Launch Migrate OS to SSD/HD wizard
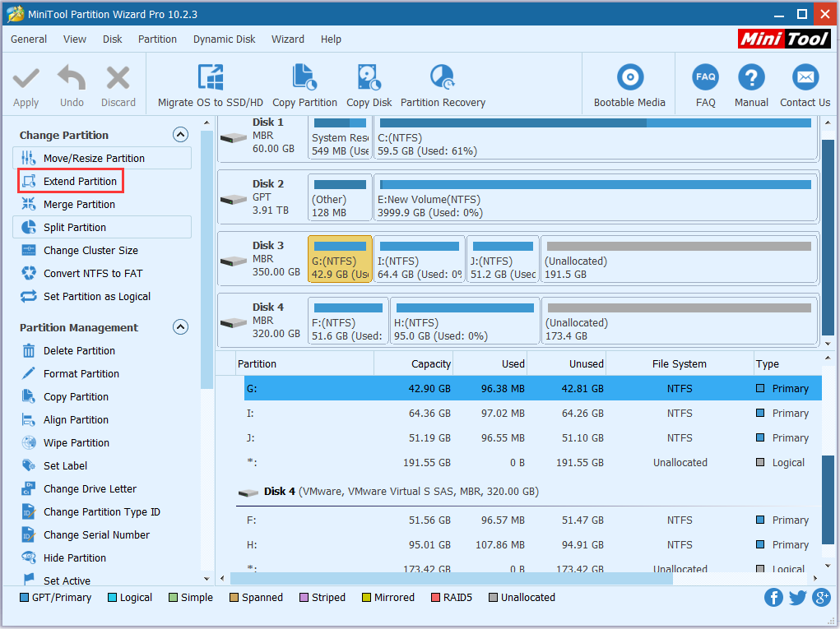This screenshot has width=840, height=629. coord(211,86)
